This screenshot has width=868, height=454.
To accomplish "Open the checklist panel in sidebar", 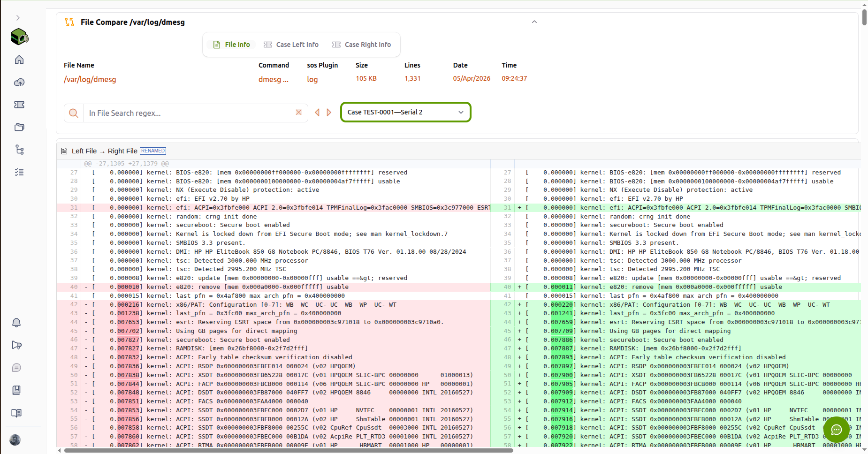I will pyautogui.click(x=19, y=172).
